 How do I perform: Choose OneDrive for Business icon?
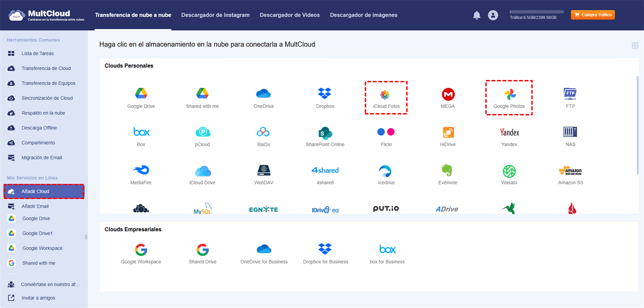(264, 249)
